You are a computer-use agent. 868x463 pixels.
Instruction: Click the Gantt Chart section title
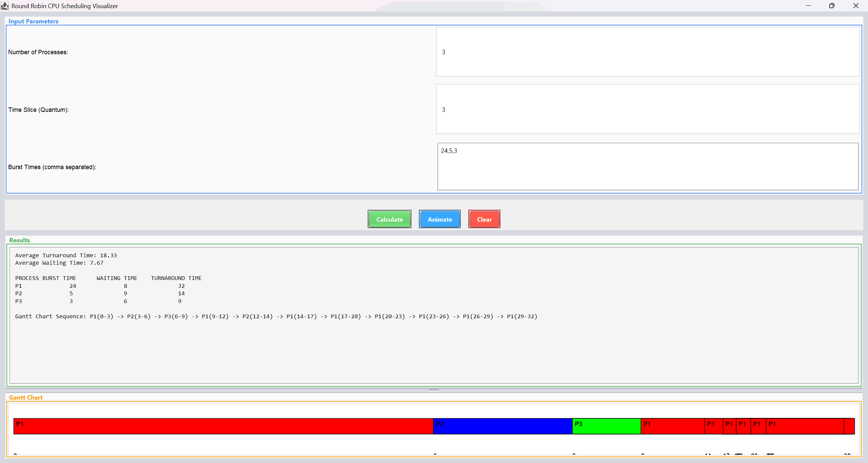25,397
